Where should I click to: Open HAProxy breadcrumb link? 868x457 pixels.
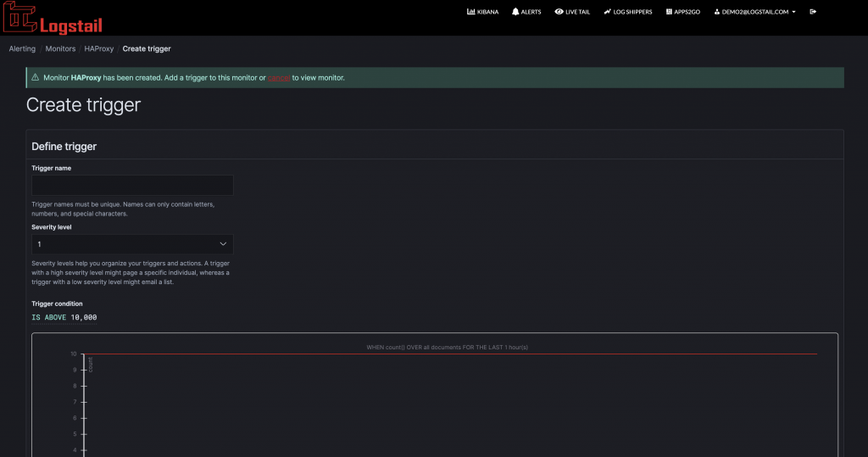pyautogui.click(x=98, y=48)
